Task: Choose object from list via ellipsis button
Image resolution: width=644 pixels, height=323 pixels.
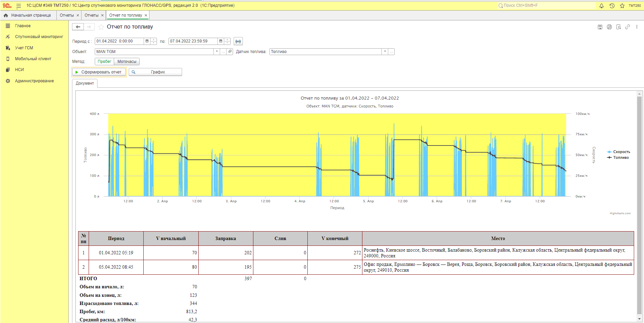Action: click(223, 51)
